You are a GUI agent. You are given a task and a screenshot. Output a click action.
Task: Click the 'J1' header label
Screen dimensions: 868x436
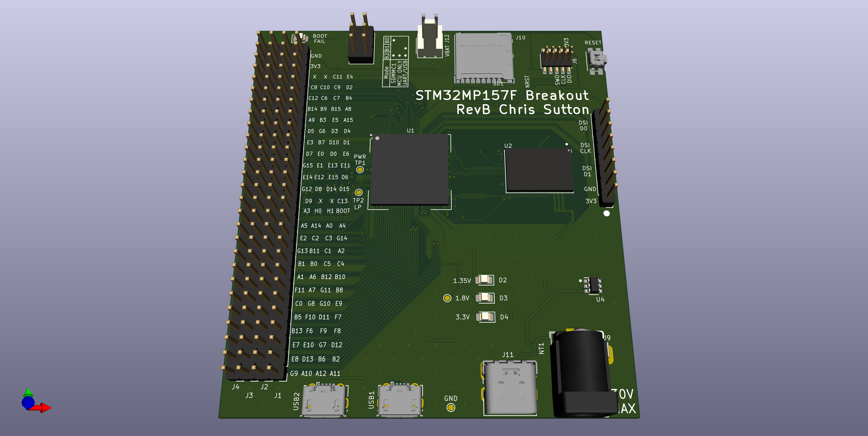pos(278,395)
